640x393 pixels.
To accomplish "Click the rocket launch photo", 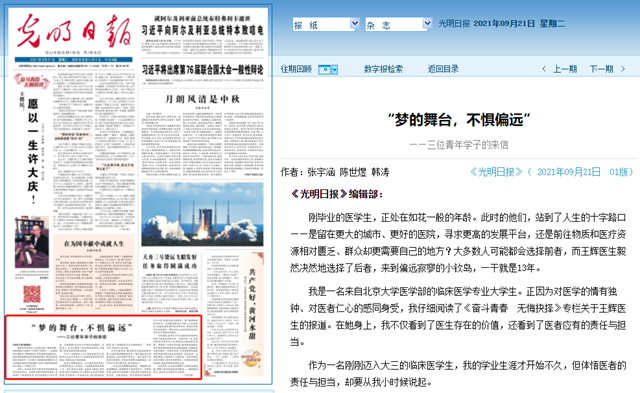I will (202, 214).
